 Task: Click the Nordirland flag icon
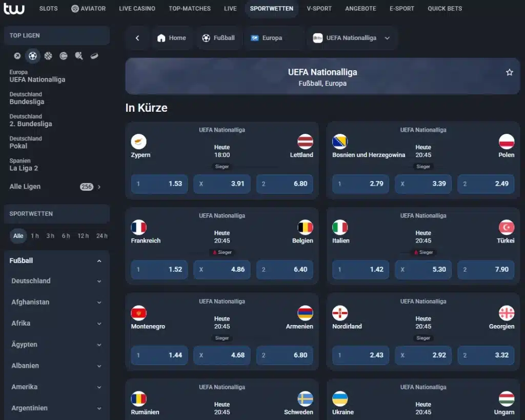click(340, 313)
